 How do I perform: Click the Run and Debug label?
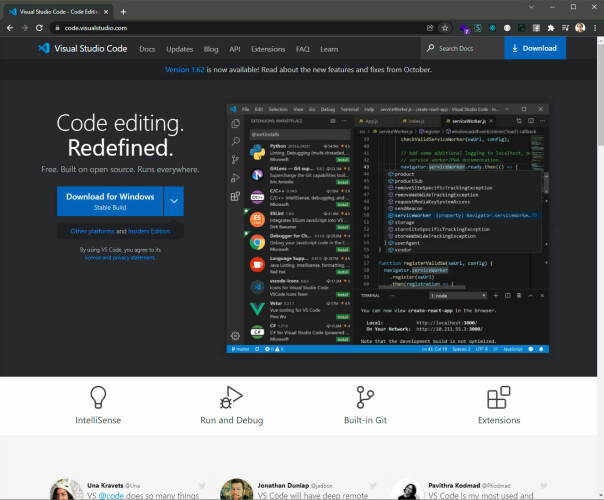pos(232,420)
